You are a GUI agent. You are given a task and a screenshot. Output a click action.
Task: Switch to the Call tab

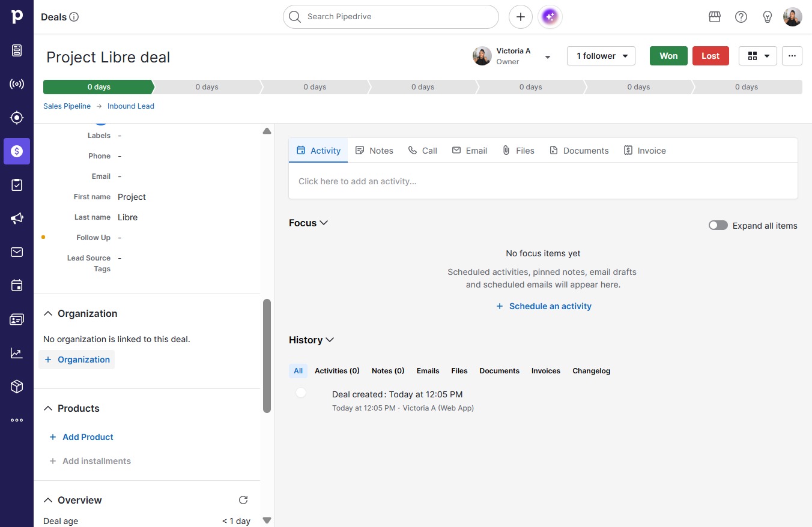[422, 151]
